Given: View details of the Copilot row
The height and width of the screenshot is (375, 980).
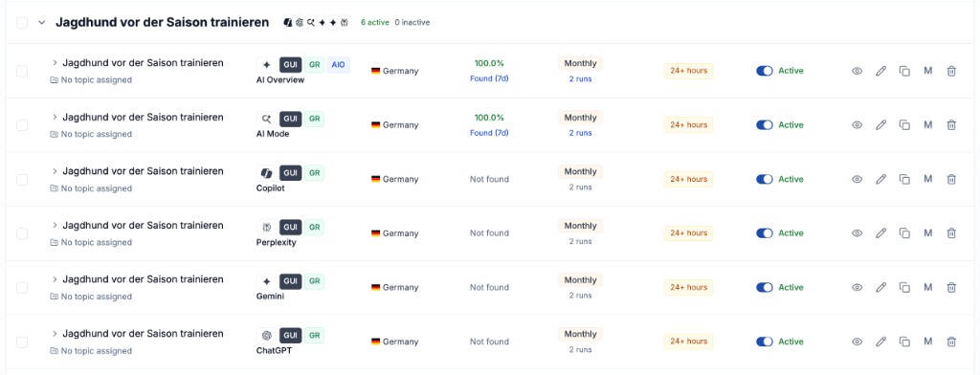Looking at the screenshot, I should (x=857, y=180).
